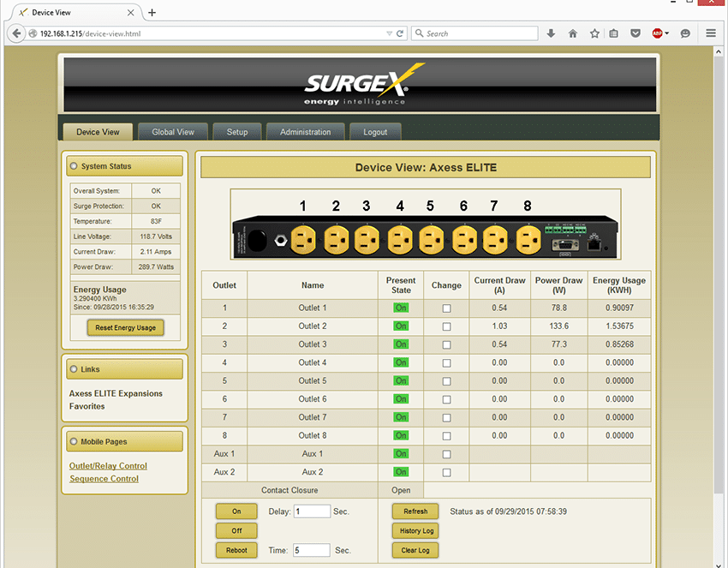This screenshot has height=568, width=728.
Task: Select yellow outlet 5 on the device image
Action: coord(431,240)
